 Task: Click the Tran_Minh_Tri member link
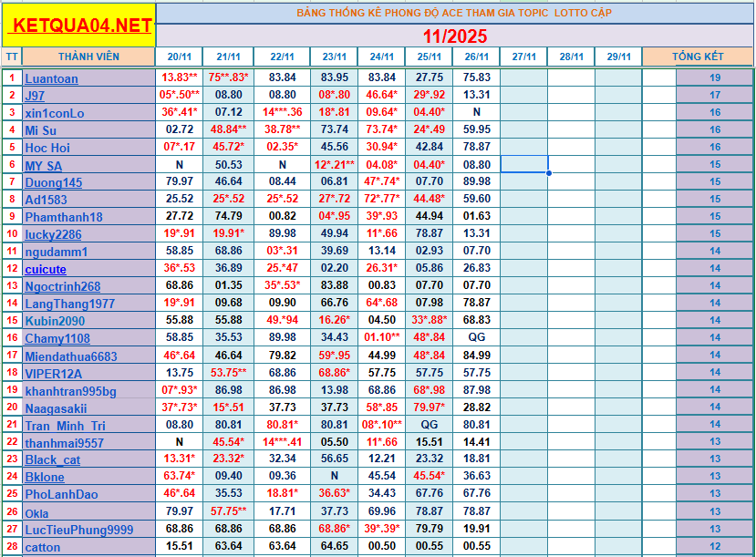coord(65,426)
